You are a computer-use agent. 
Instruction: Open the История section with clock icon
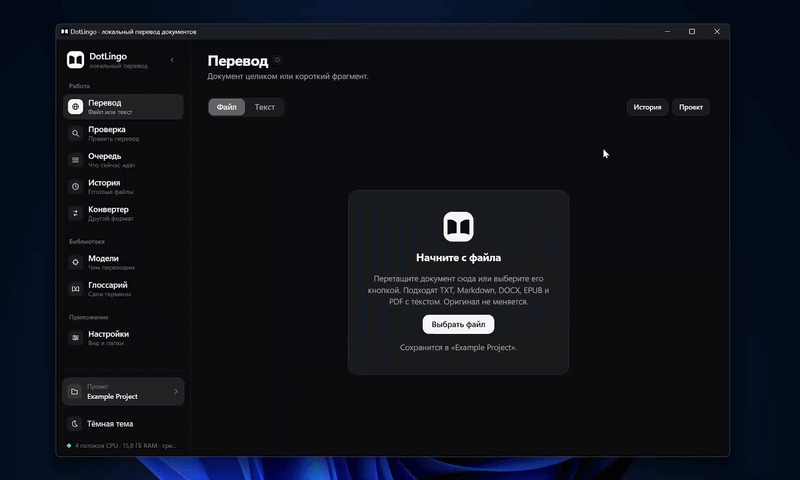coord(123,186)
